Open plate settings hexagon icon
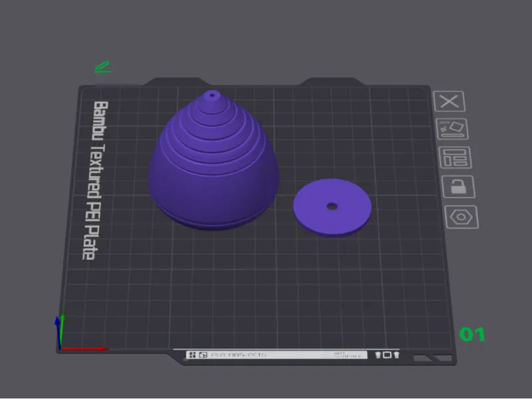The height and width of the screenshot is (399, 532). point(462,217)
